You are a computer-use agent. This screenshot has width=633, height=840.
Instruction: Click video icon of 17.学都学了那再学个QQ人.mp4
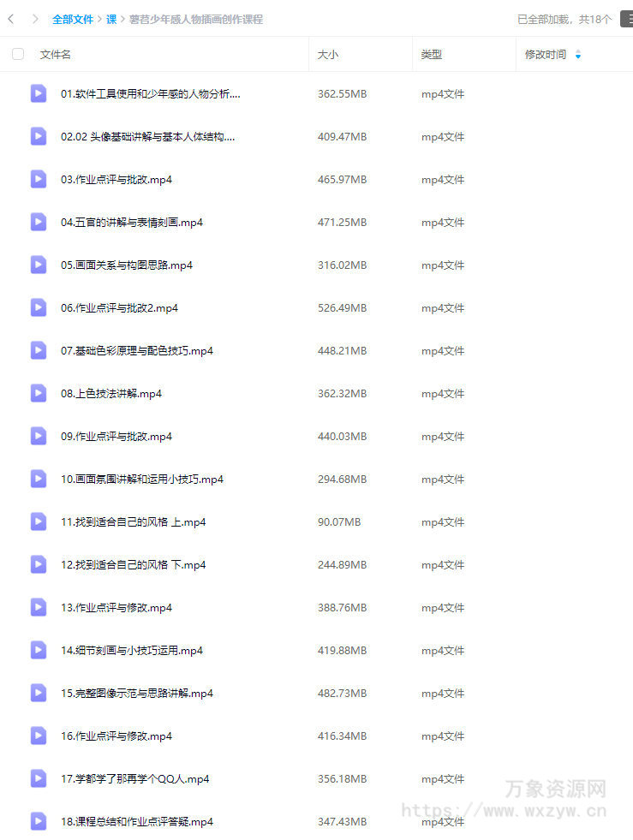coord(38,779)
